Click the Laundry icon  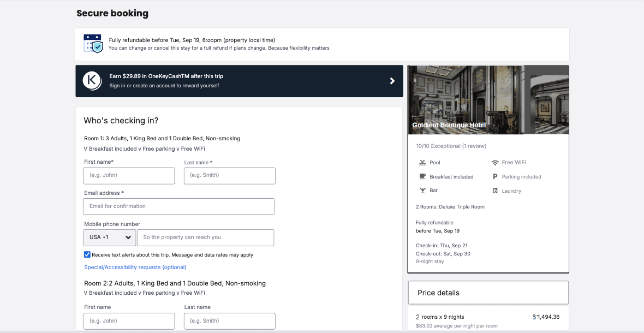[x=495, y=191]
